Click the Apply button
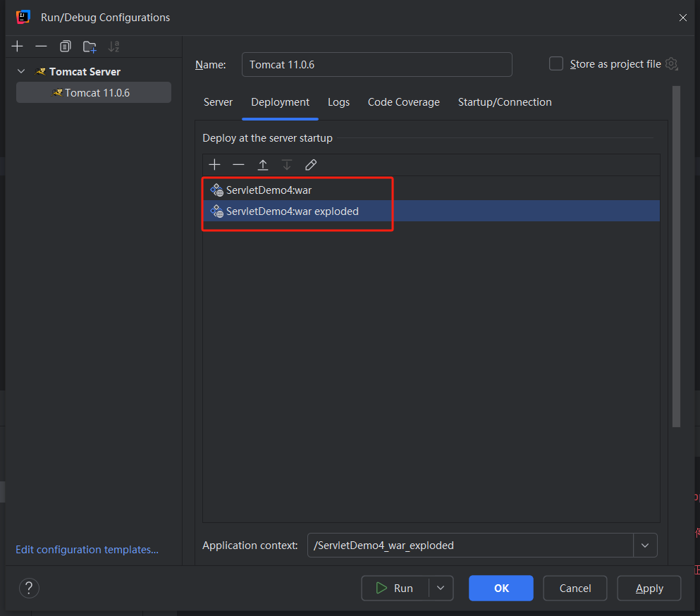The image size is (700, 616). pos(649,589)
